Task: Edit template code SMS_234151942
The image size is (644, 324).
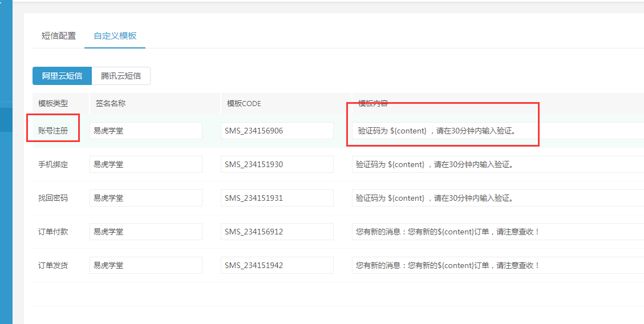Action: pyautogui.click(x=277, y=265)
